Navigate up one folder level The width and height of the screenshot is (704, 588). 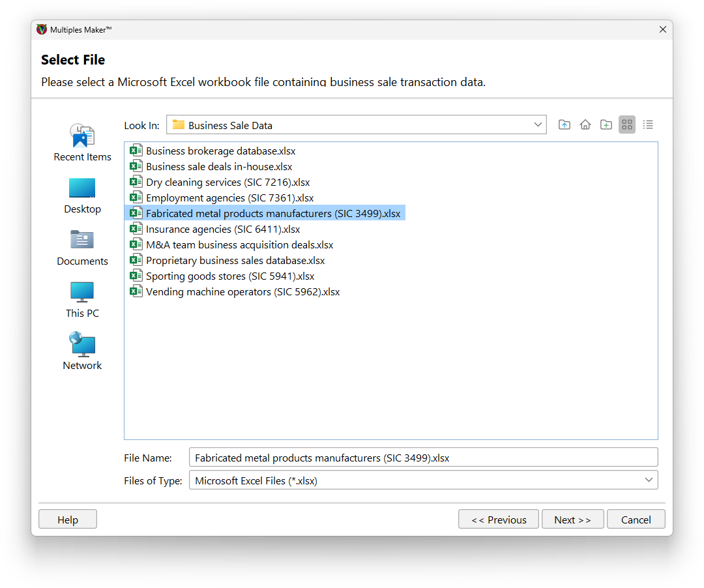coord(565,124)
